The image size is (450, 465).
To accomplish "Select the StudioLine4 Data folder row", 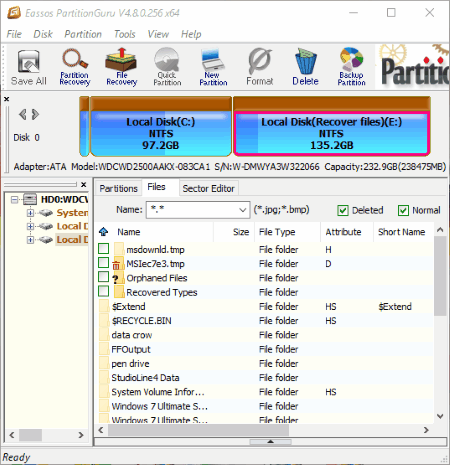I will tap(265, 378).
